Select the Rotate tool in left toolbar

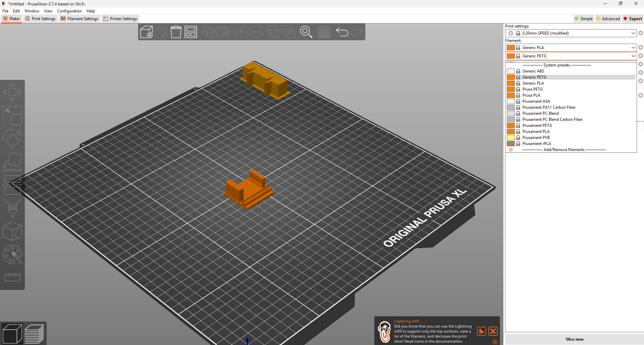pos(12,139)
